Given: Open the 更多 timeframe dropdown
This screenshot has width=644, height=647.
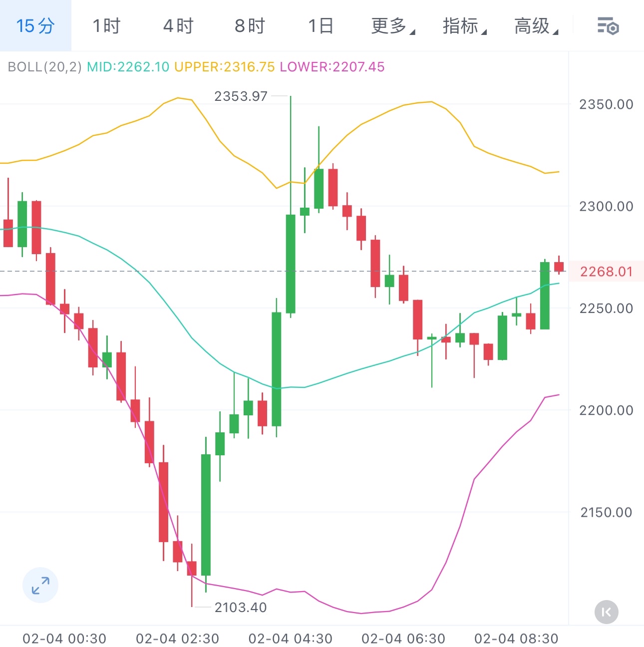Looking at the screenshot, I should pyautogui.click(x=392, y=26).
